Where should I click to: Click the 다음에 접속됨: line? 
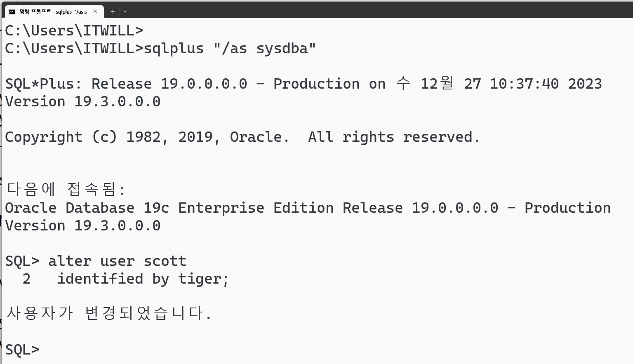(x=66, y=189)
